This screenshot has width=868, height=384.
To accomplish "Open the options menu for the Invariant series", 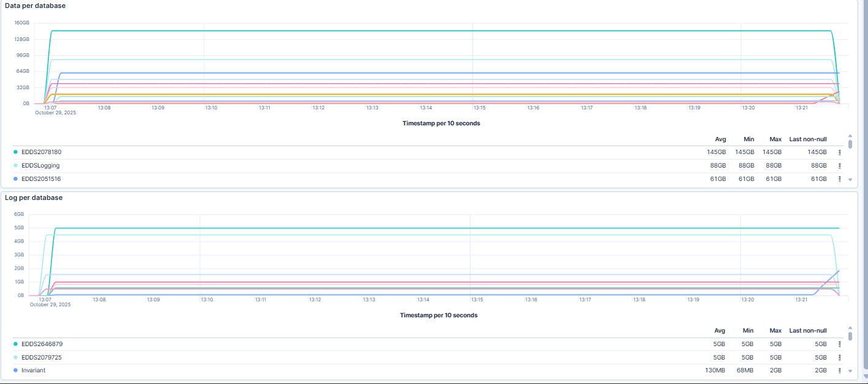I will [839, 370].
